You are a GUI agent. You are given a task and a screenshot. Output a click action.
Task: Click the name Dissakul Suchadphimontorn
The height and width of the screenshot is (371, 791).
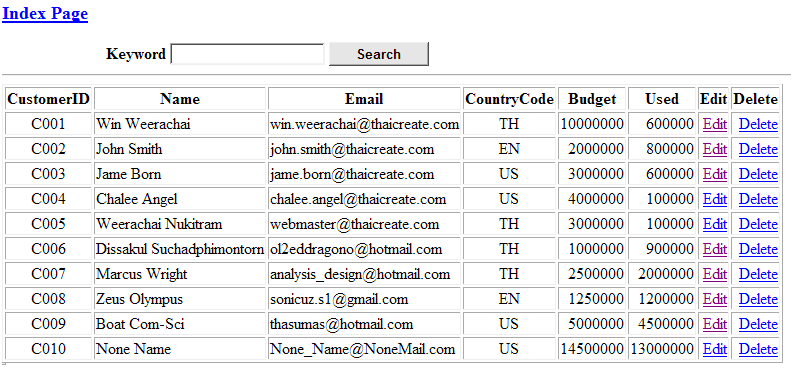point(180,249)
